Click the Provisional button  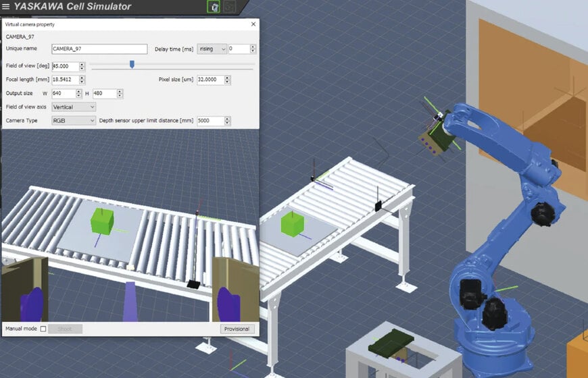tap(237, 329)
